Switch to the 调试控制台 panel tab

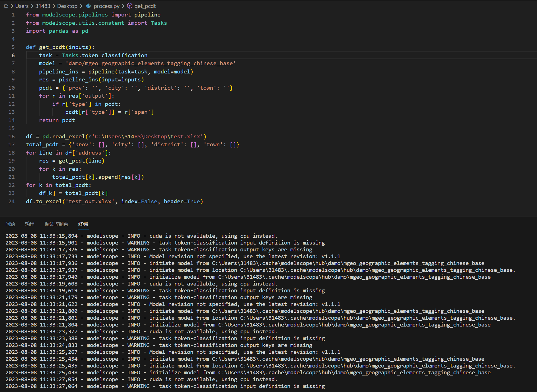point(56,224)
